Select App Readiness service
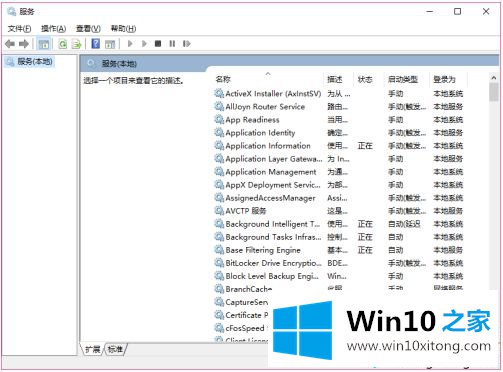The image size is (503, 372). pyautogui.click(x=339, y=120)
